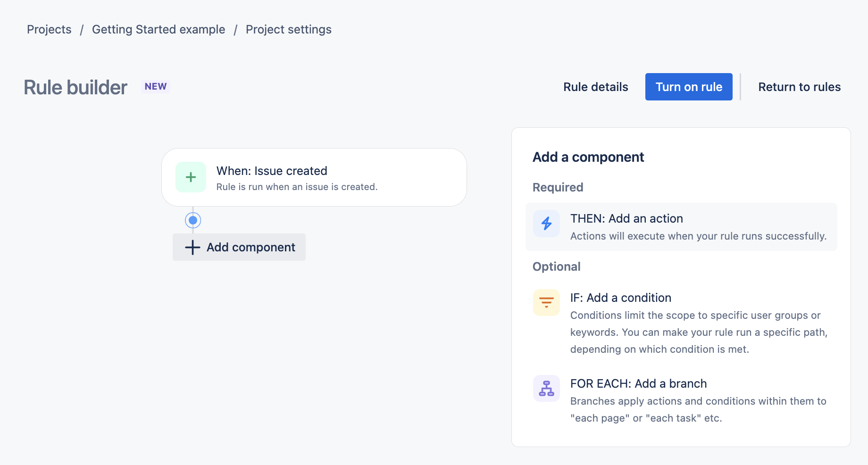
Task: Click the Add component button
Action: click(x=239, y=247)
